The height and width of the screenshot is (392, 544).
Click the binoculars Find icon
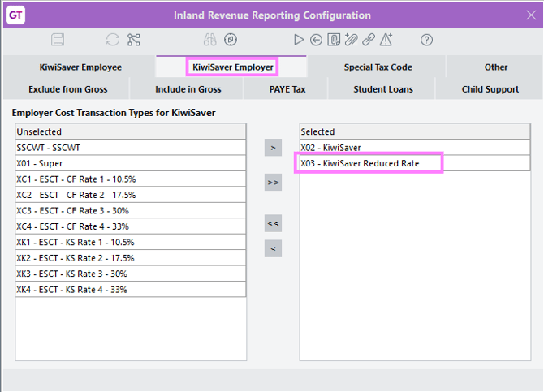click(x=210, y=40)
